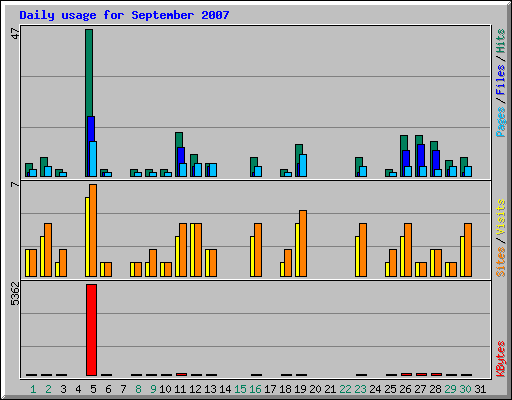This screenshot has height=400, width=512.
Task: Click the cyan Pages bar for day 19
Action: (303, 165)
